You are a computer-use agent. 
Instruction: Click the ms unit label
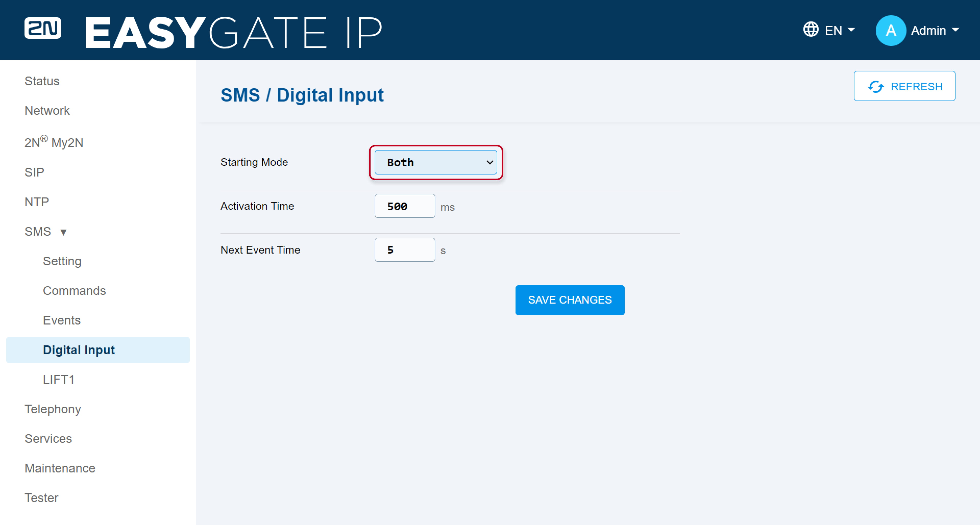pyautogui.click(x=447, y=208)
